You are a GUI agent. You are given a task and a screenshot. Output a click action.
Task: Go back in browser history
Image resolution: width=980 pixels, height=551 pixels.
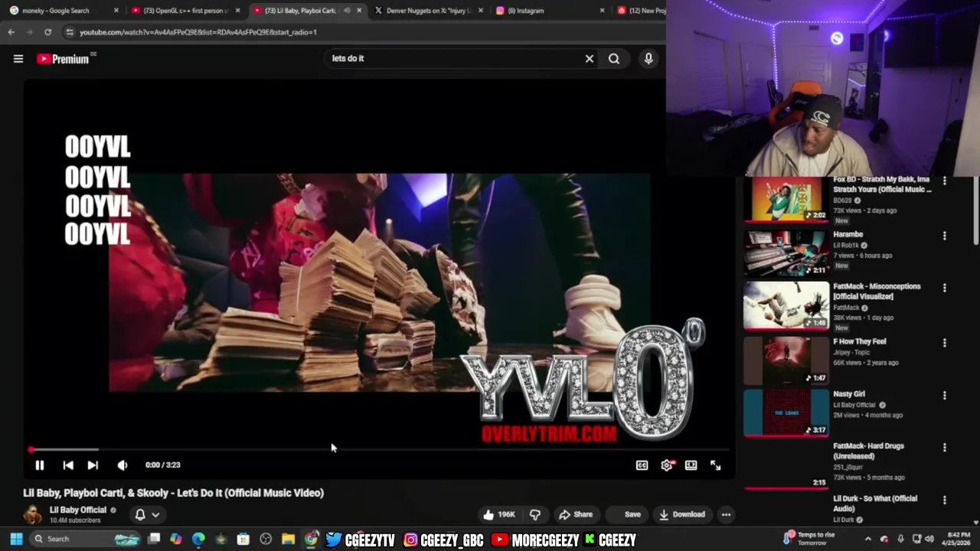pos(11,32)
